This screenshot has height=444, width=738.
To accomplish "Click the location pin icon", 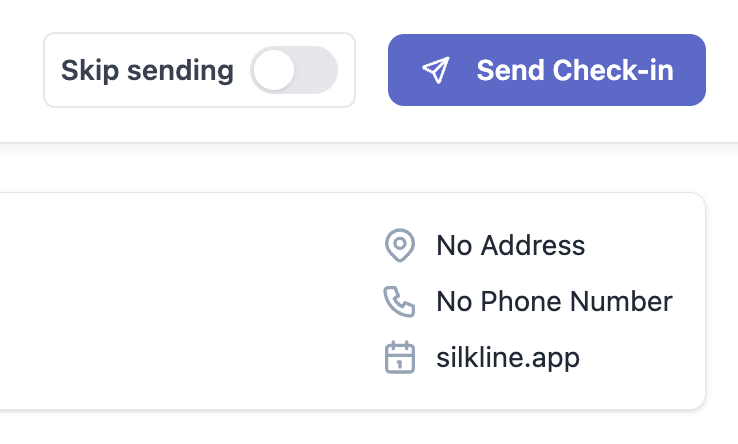I will tap(400, 245).
